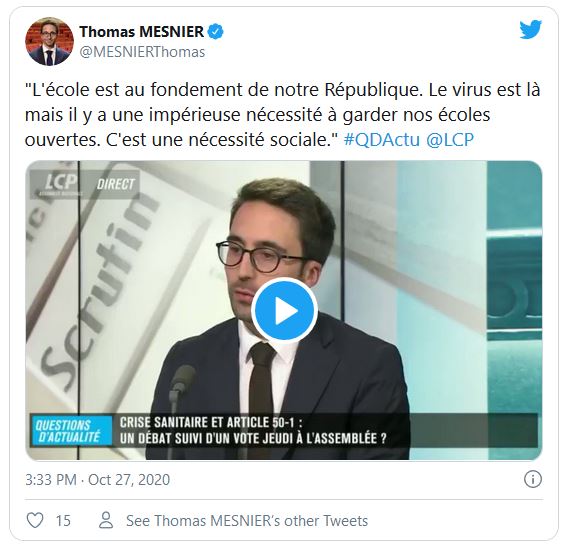The image size is (568, 550).
Task: Open the 3:33 PM Oct 27, 2020 timestamp
Action: [97, 480]
